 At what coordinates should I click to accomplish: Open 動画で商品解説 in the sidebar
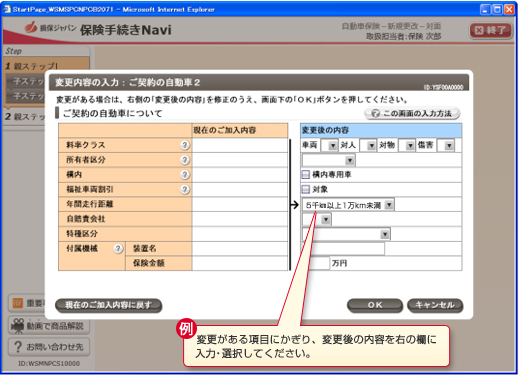click(49, 326)
